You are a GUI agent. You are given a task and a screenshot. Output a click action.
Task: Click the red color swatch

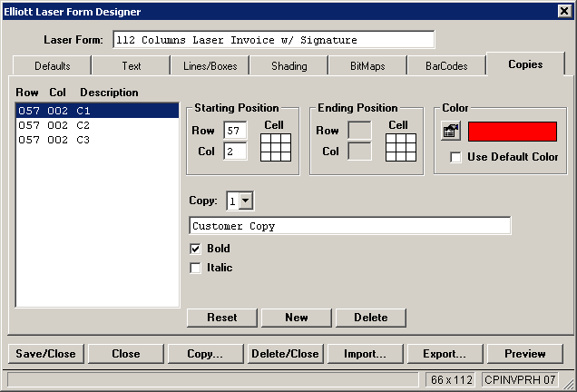tap(513, 132)
